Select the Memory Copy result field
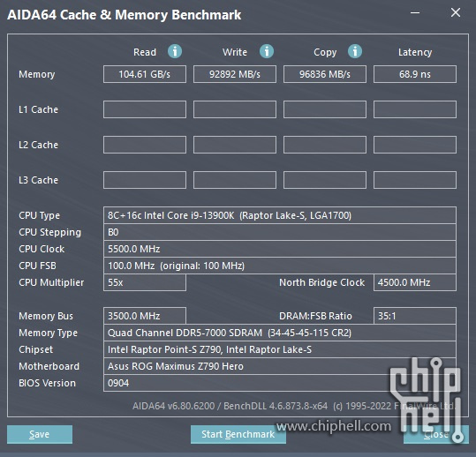The height and width of the screenshot is (457, 476). tap(325, 74)
